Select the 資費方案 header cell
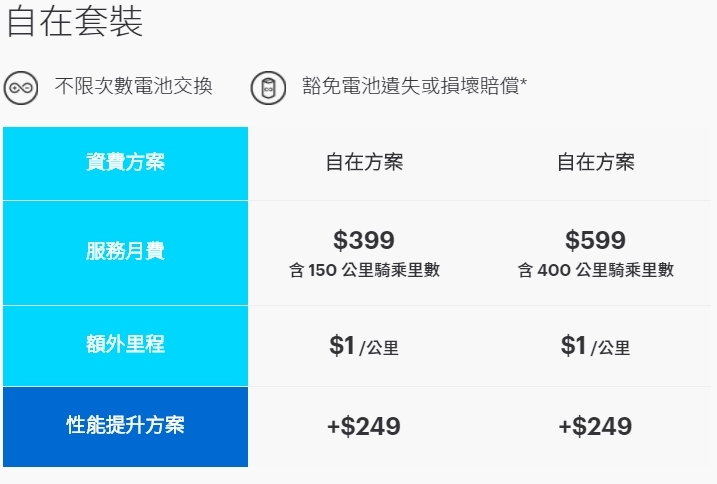 125,163
